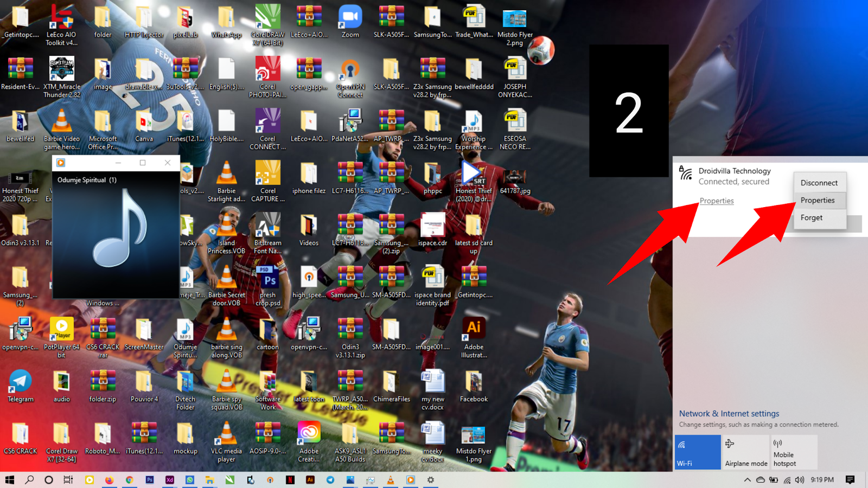Select the presh crop.psd file

click(267, 286)
